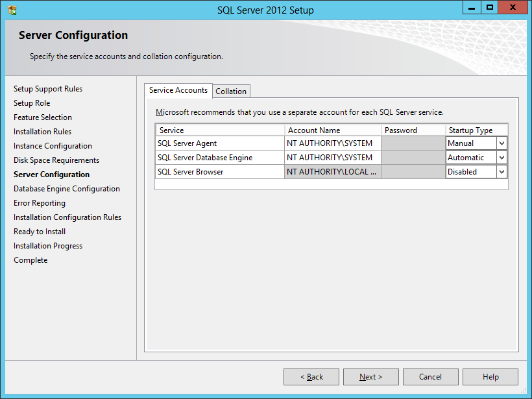This screenshot has height=399, width=532.
Task: Maximize the SQL Server 2012 Setup window
Action: click(x=490, y=7)
